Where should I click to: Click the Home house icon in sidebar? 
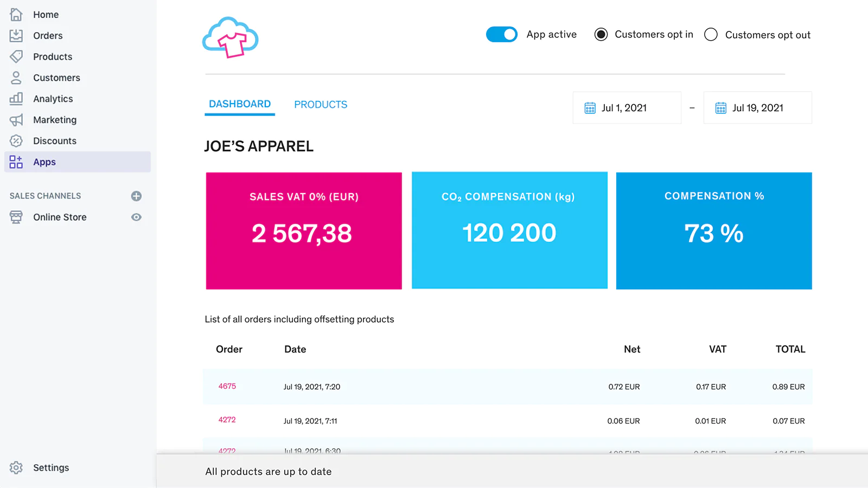pos(16,15)
